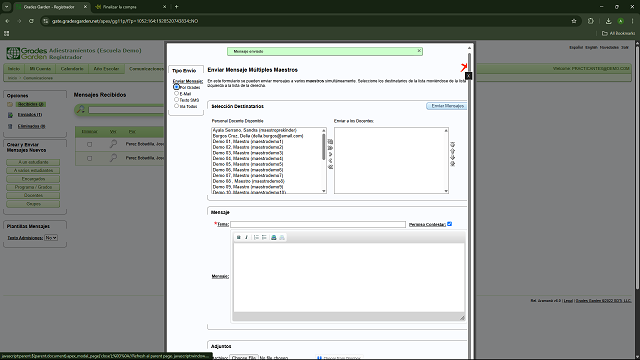
Task: Open the Enviados link
Action: pyautogui.click(x=30, y=115)
